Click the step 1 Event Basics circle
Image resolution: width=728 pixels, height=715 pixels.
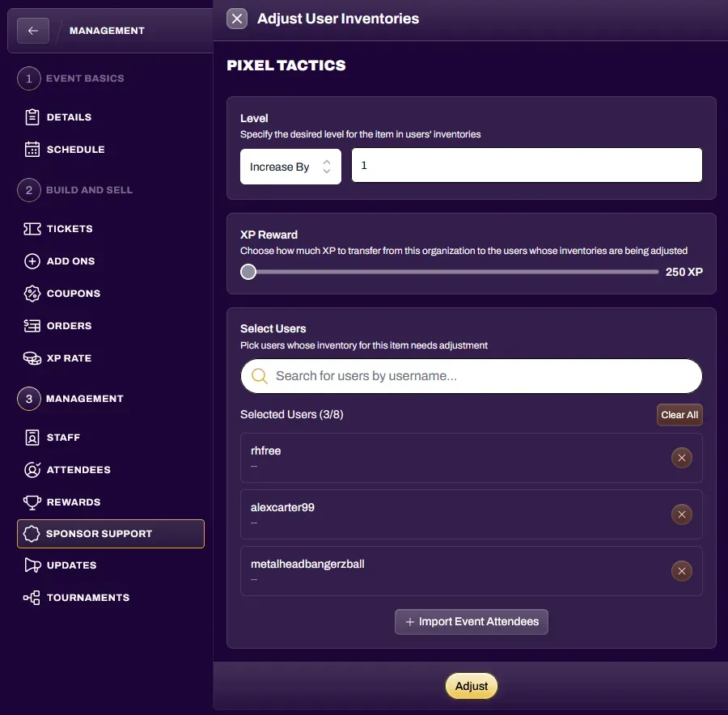click(29, 78)
